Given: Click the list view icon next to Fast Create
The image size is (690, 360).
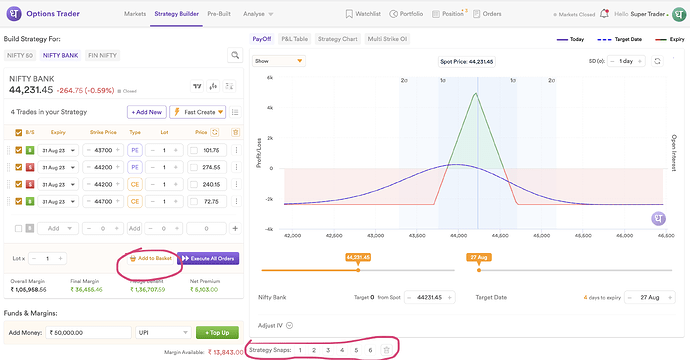Looking at the screenshot, I should tap(235, 112).
